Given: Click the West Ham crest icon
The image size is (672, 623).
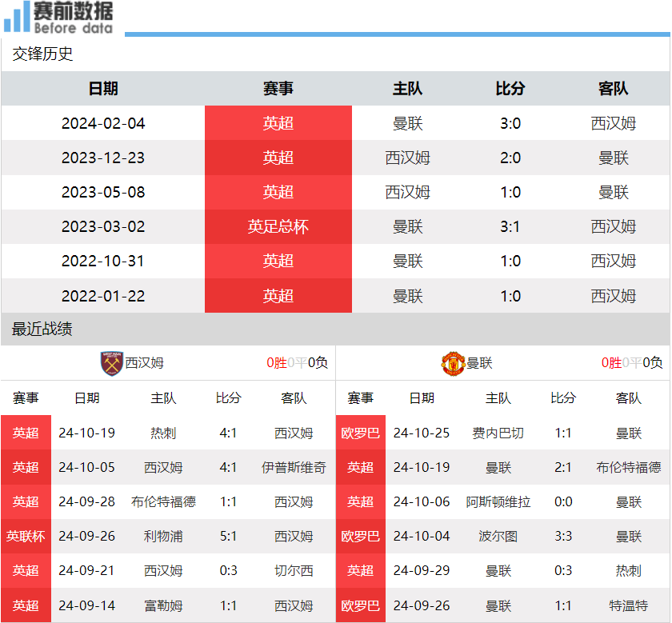Looking at the screenshot, I should (112, 363).
